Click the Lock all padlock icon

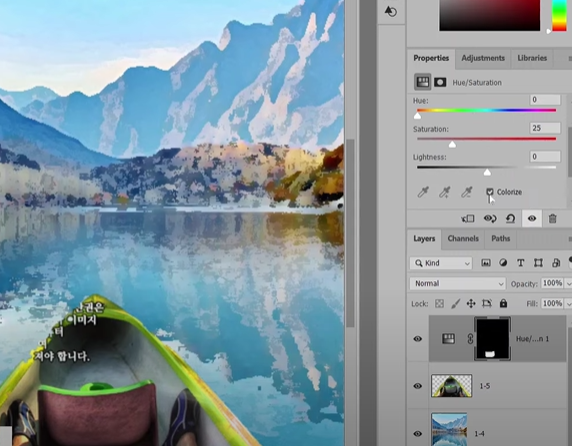point(503,303)
